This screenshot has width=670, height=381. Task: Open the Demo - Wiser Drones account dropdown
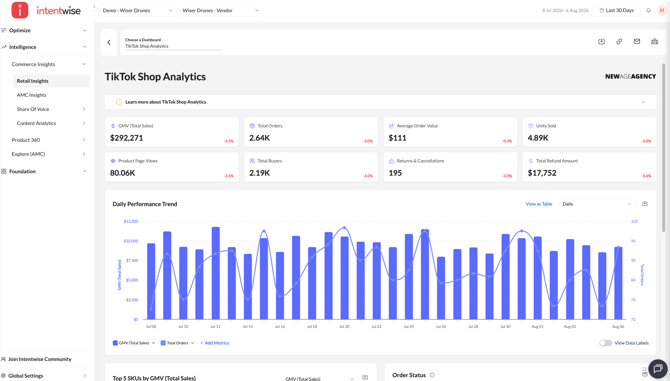click(x=138, y=10)
